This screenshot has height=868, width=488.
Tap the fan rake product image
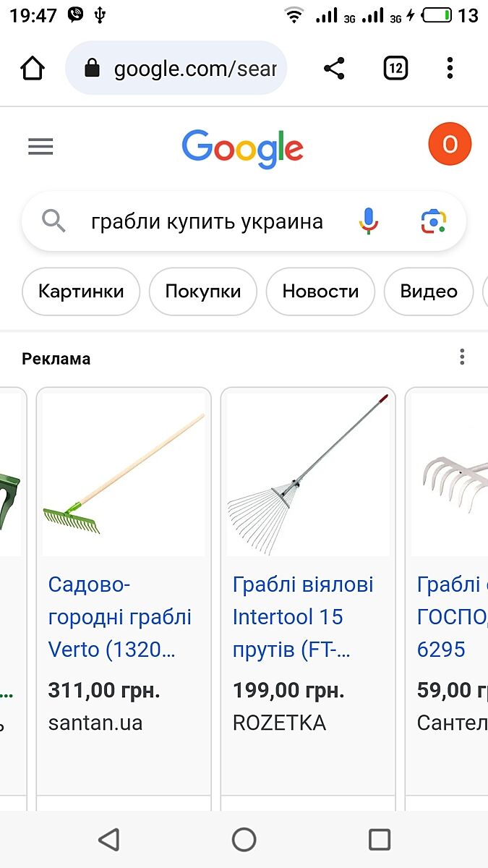308,475
